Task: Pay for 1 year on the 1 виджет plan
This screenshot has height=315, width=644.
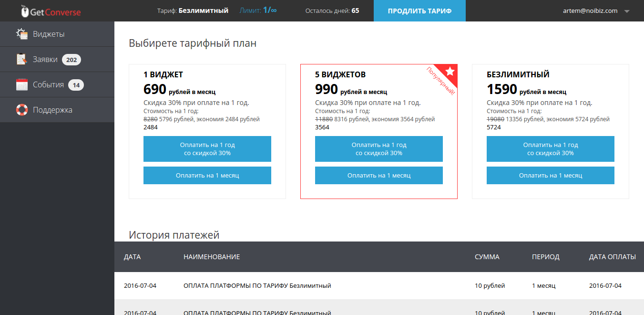Action: click(x=207, y=149)
